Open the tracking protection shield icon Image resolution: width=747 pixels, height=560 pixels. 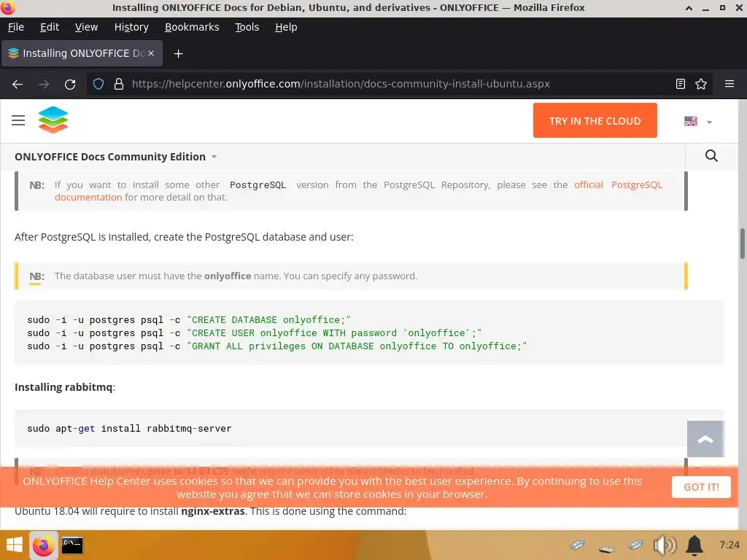(x=98, y=85)
